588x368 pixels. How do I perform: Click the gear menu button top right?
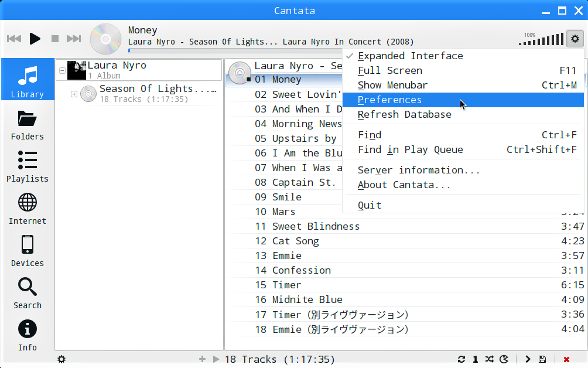[575, 39]
